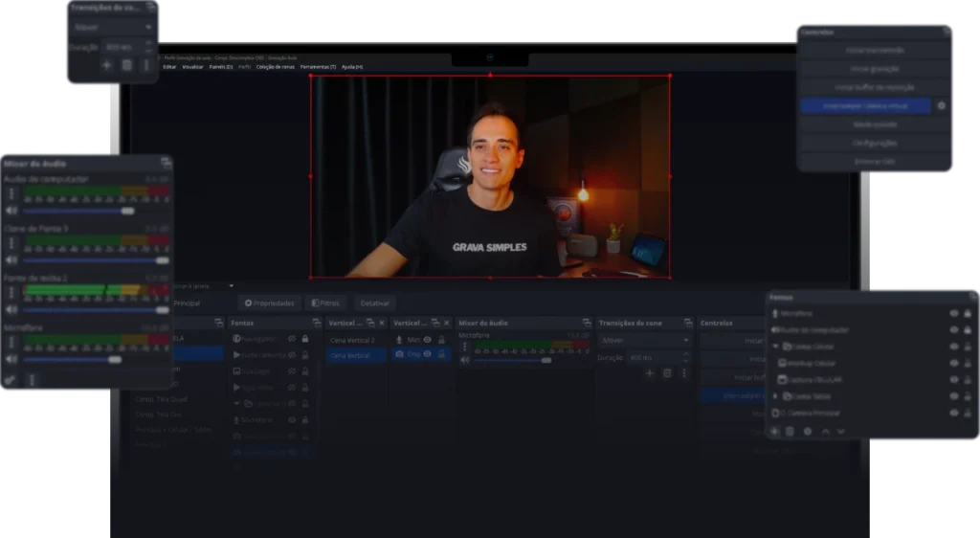The height and width of the screenshot is (538, 980).
Task: Open the Painéis menu
Action: coord(221,67)
